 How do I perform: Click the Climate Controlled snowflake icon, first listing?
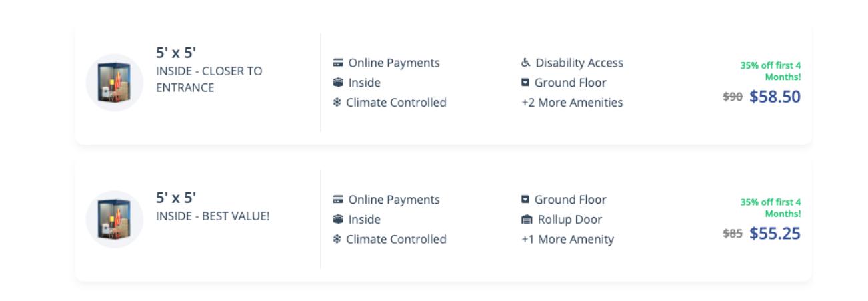click(x=337, y=103)
